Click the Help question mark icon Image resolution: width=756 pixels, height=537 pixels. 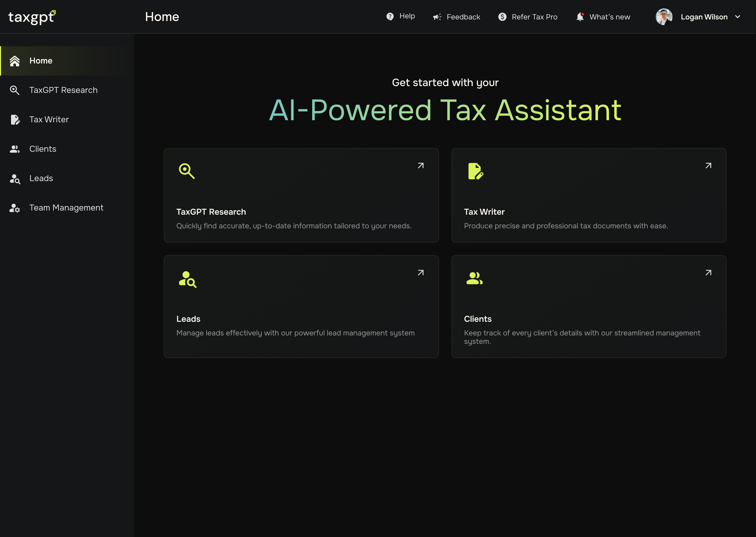tap(390, 17)
